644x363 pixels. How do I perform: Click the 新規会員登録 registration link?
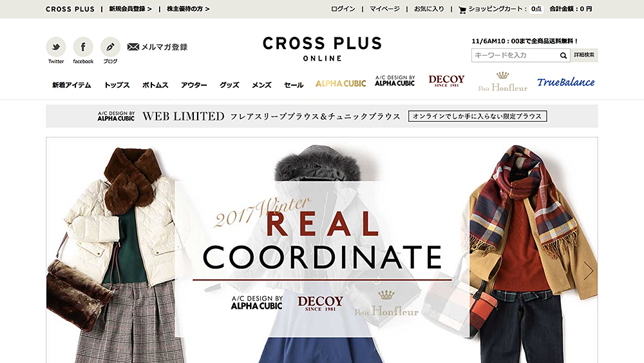point(130,8)
